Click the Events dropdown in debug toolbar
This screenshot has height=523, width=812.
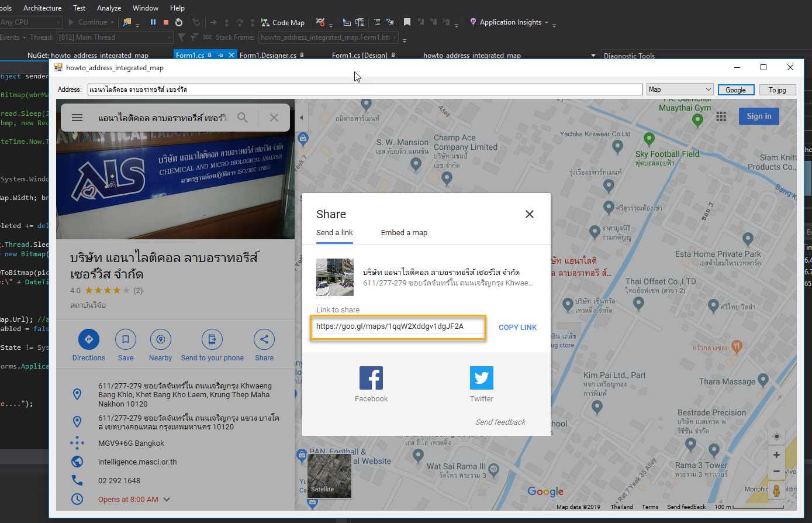[x=13, y=37]
